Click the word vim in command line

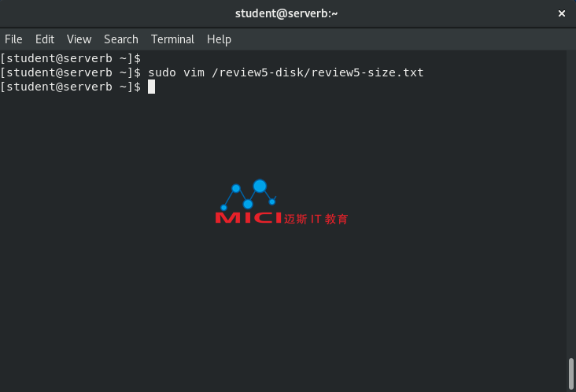tap(194, 72)
